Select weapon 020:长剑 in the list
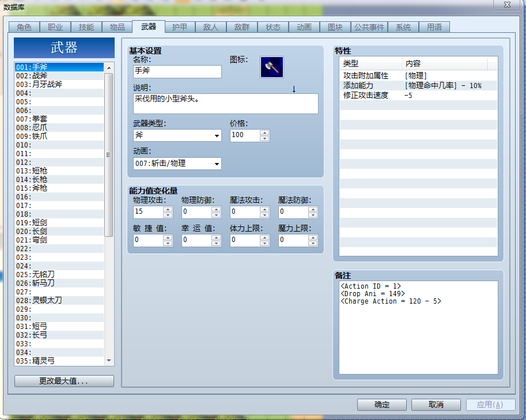 pyautogui.click(x=59, y=232)
